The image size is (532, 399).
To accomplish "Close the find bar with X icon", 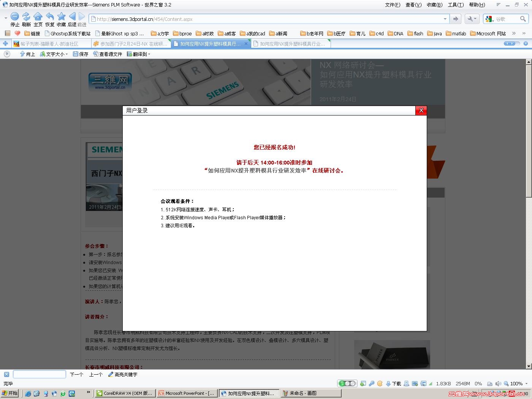I will [6, 374].
